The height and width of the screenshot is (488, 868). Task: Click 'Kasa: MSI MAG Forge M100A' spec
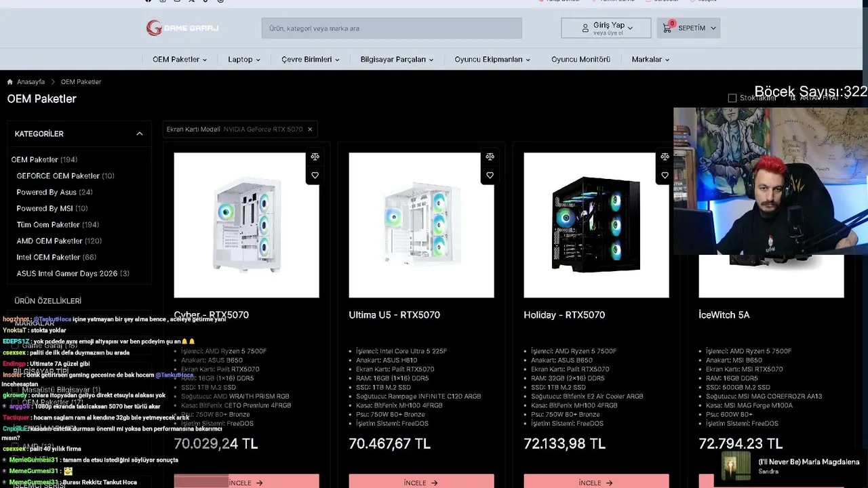(749, 405)
